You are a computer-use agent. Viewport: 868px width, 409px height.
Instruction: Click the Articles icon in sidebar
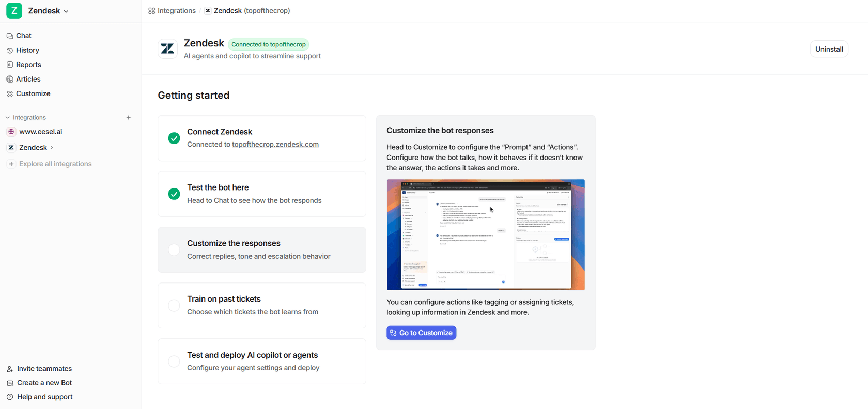[x=10, y=80]
